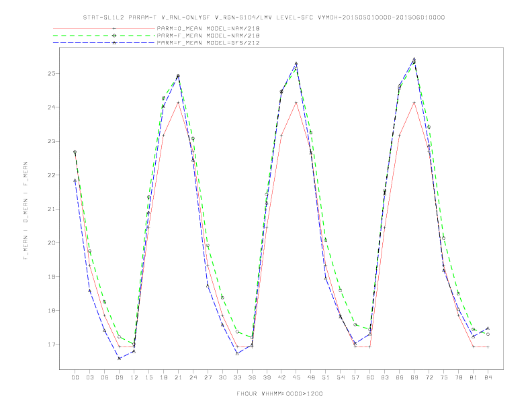Click x-axis tick label 84

point(488,377)
